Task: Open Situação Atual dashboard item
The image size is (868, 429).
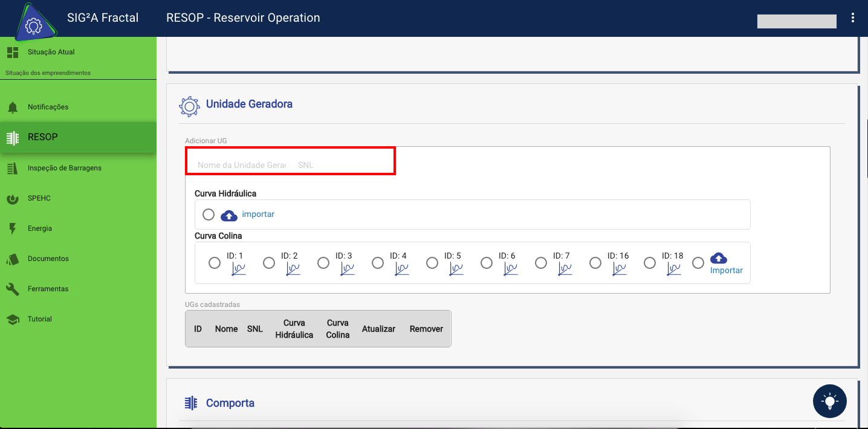Action: [x=51, y=52]
